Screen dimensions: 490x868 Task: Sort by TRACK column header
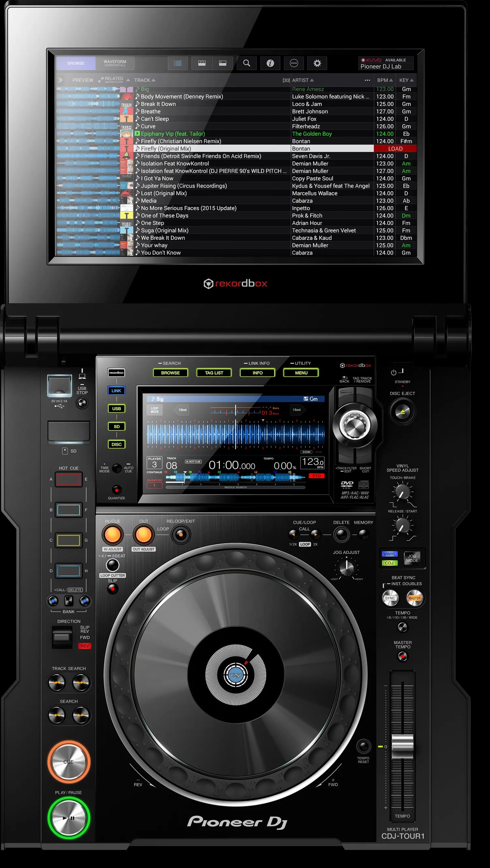point(145,80)
